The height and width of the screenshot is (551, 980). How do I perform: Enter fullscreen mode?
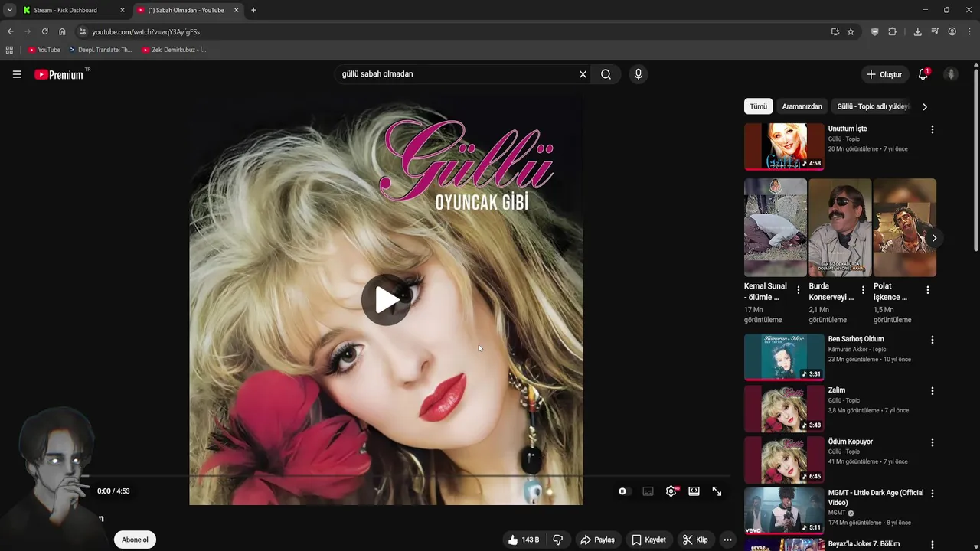point(717,491)
